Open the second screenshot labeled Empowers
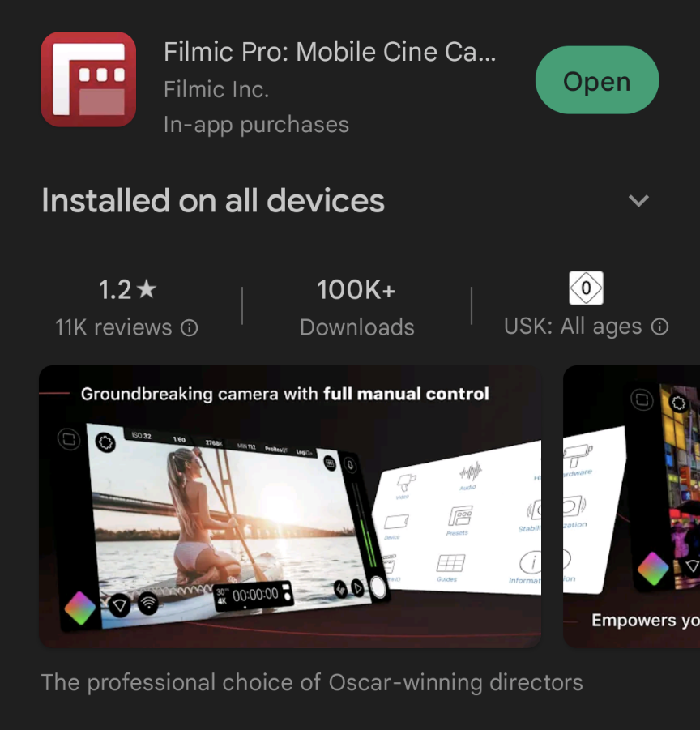The width and height of the screenshot is (700, 730). (632, 506)
